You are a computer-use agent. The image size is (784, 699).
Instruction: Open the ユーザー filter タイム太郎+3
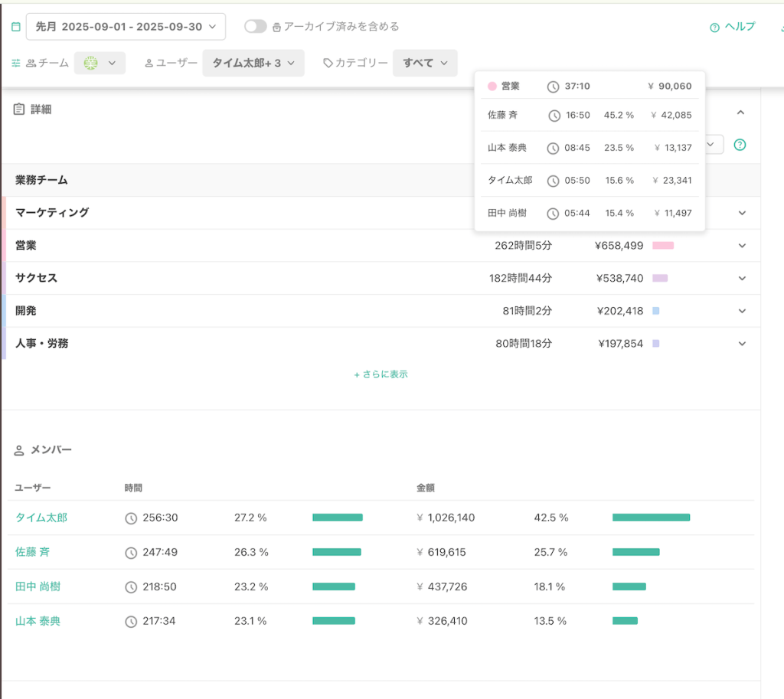(x=253, y=64)
